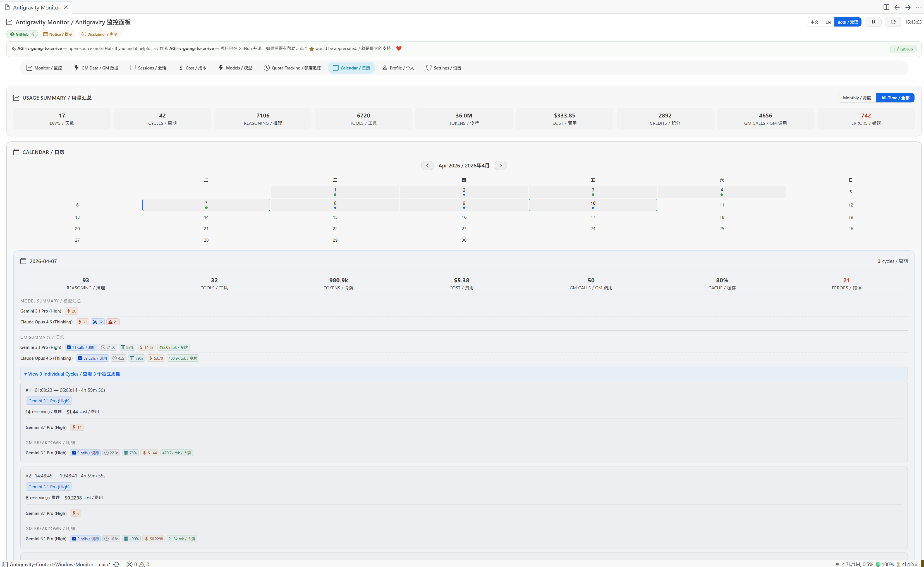Go to next month with right chevron
The width and height of the screenshot is (924, 567).
(x=501, y=165)
